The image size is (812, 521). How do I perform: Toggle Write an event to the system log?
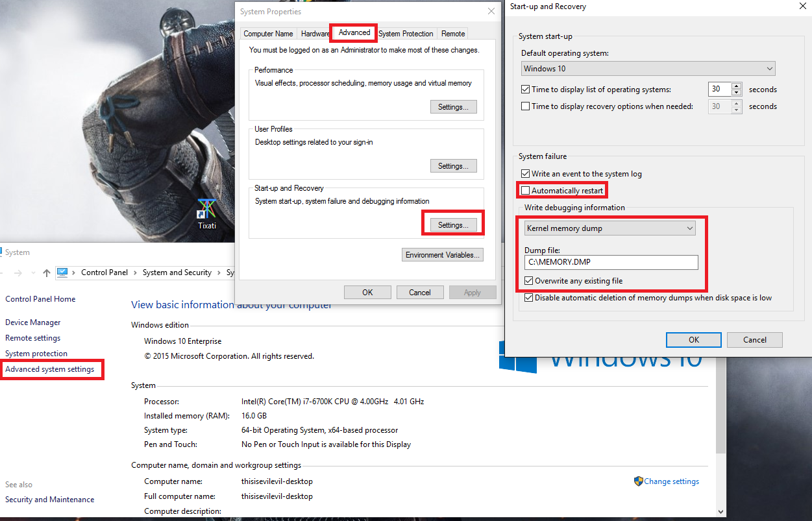526,174
